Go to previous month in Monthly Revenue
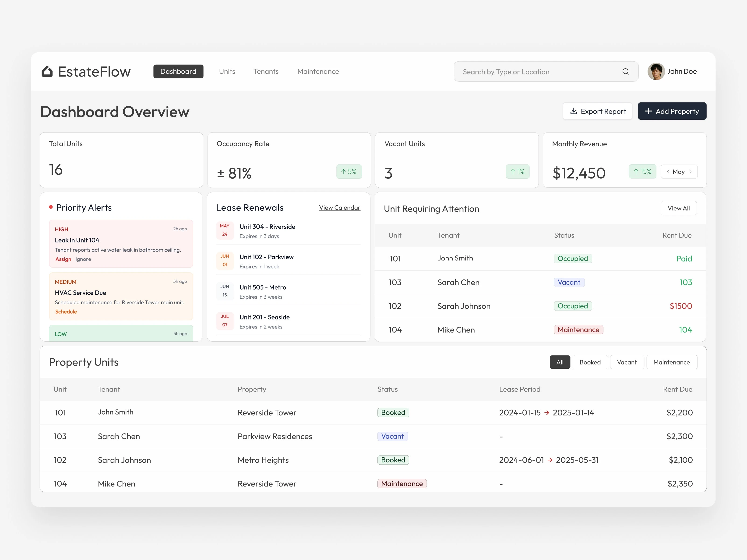This screenshot has width=747, height=560. click(x=668, y=172)
